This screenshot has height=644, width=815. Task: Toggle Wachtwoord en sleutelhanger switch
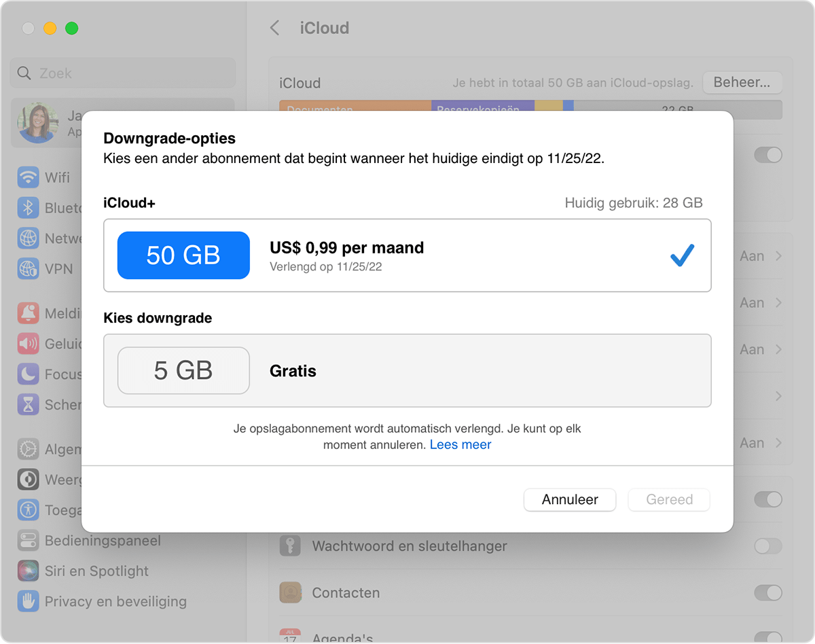[767, 545]
